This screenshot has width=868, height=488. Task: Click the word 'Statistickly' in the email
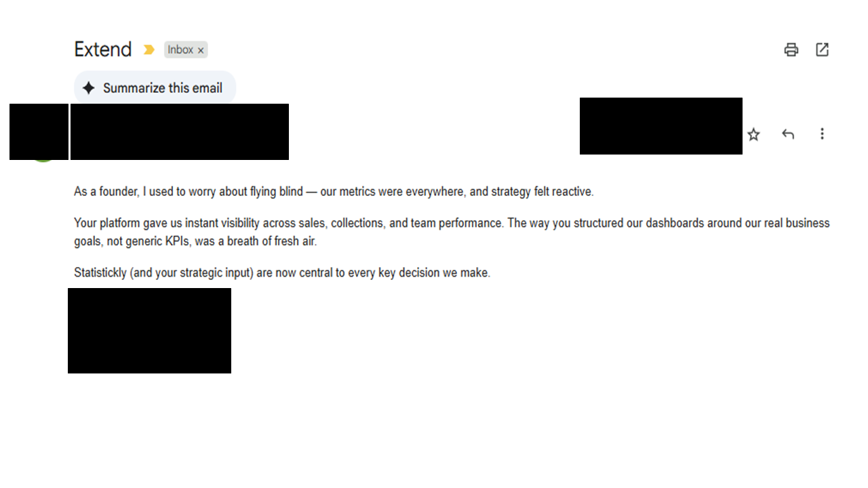(100, 273)
